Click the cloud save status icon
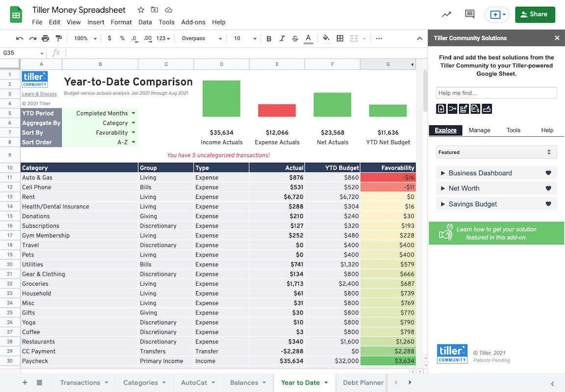The height and width of the screenshot is (392, 565). click(x=168, y=10)
